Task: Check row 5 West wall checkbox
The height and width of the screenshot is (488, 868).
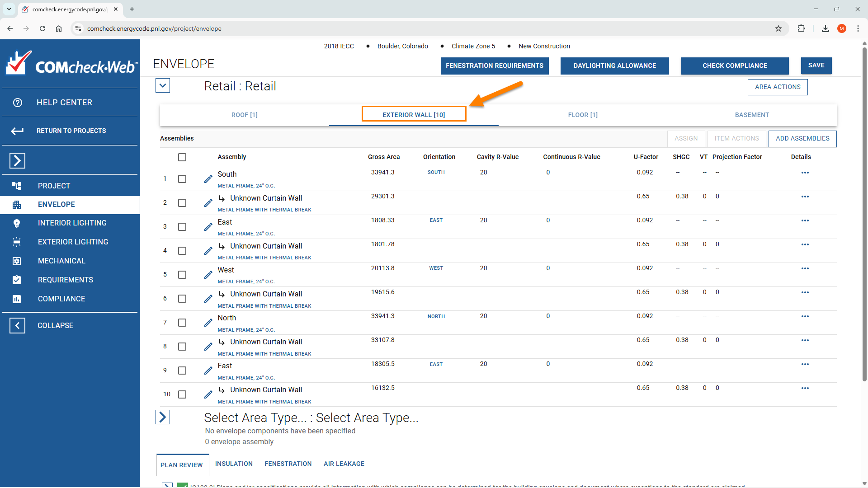Action: coord(182,275)
